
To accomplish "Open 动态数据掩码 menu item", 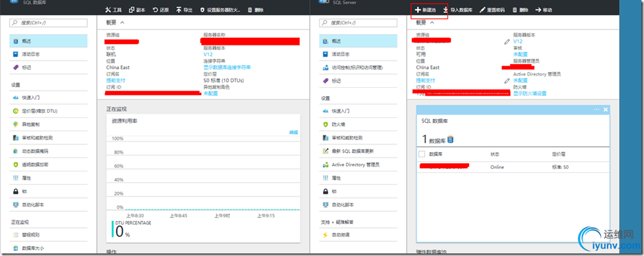I will pyautogui.click(x=49, y=151).
